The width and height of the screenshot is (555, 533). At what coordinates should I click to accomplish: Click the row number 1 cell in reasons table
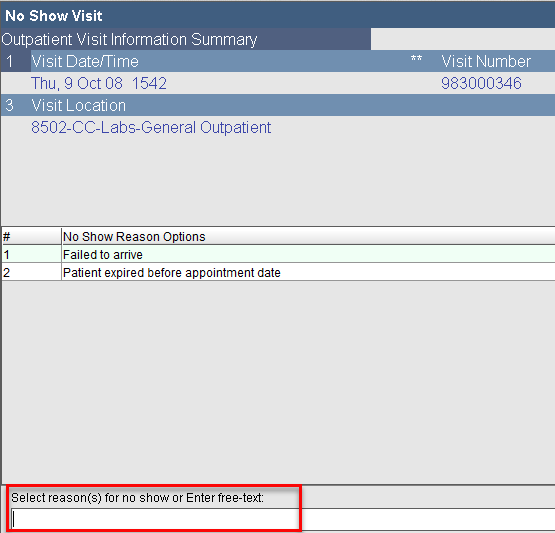tap(32, 254)
